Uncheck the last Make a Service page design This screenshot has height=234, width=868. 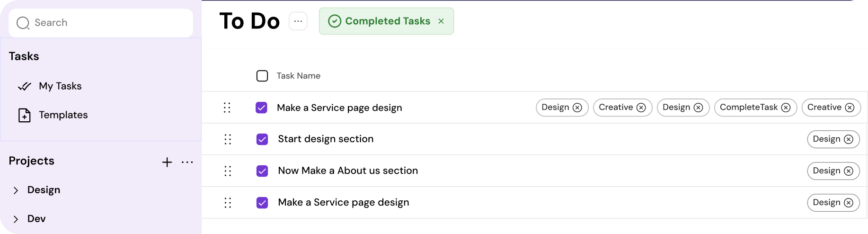[x=262, y=203]
